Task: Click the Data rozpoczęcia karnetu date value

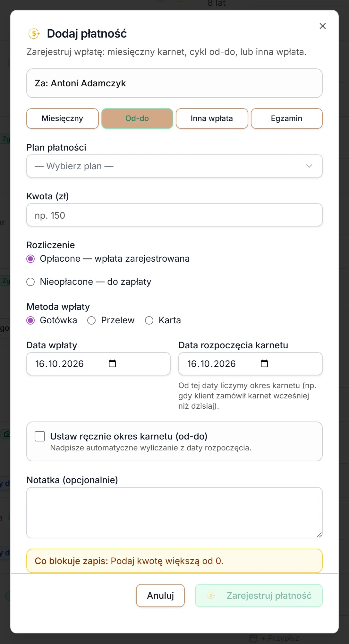Action: coord(211,364)
